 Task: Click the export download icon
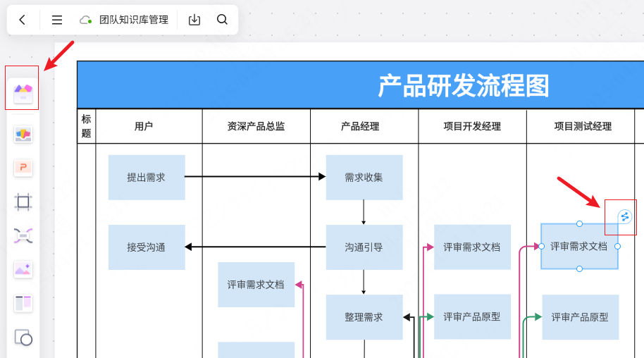194,20
